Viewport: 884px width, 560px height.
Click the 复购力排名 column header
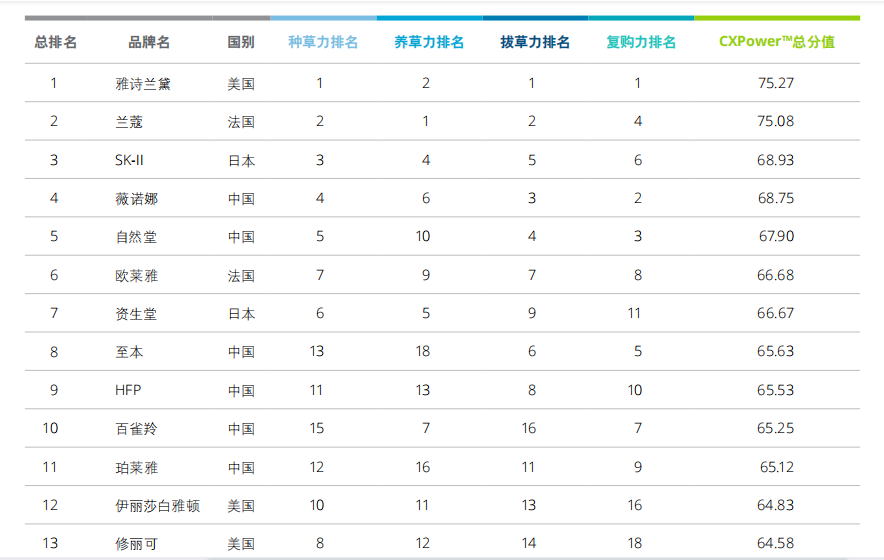coord(641,42)
